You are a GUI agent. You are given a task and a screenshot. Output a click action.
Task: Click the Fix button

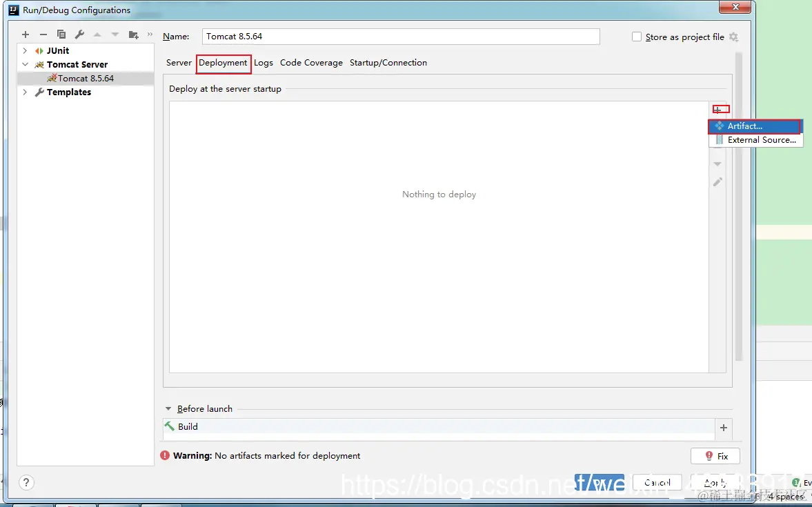[x=715, y=456]
